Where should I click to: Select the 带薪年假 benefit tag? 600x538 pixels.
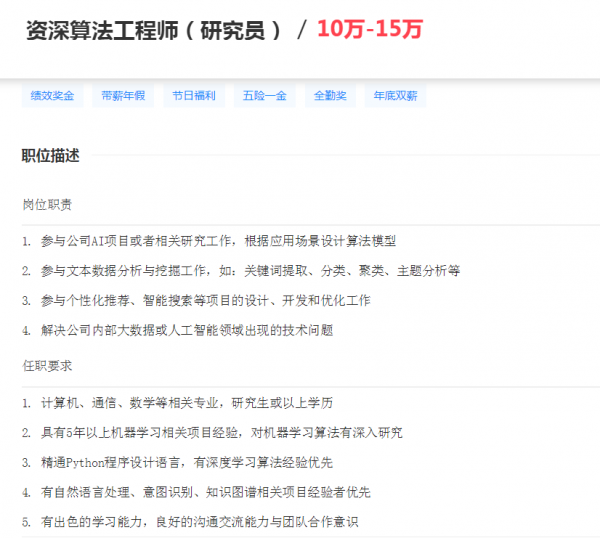tap(123, 96)
